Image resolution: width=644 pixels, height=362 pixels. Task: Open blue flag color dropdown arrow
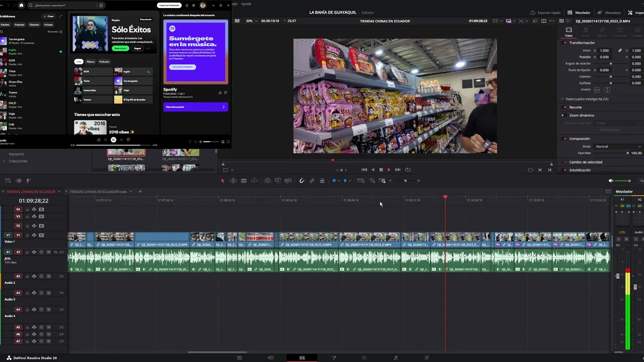pos(339,180)
